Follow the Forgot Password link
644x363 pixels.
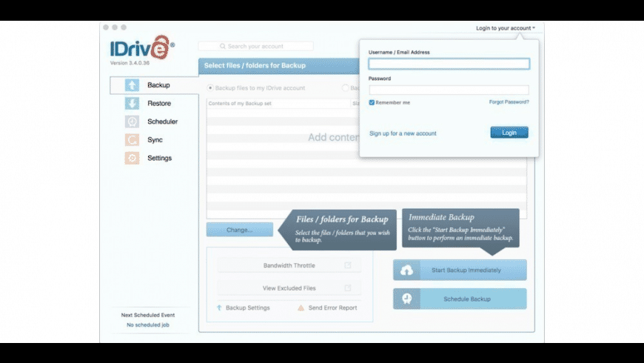(509, 102)
